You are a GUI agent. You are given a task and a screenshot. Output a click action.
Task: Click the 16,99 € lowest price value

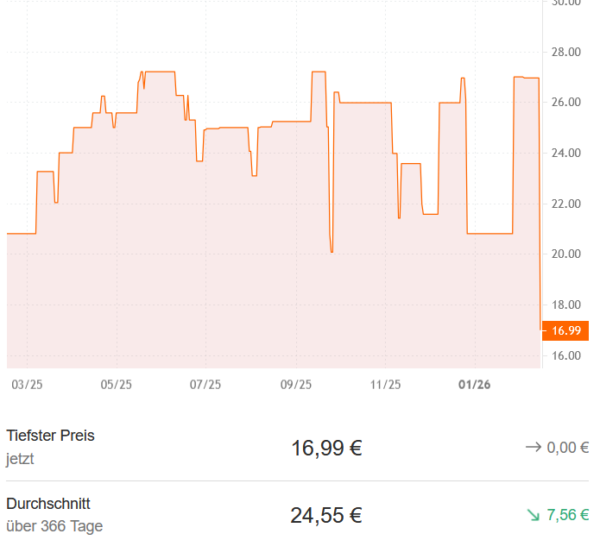[326, 448]
